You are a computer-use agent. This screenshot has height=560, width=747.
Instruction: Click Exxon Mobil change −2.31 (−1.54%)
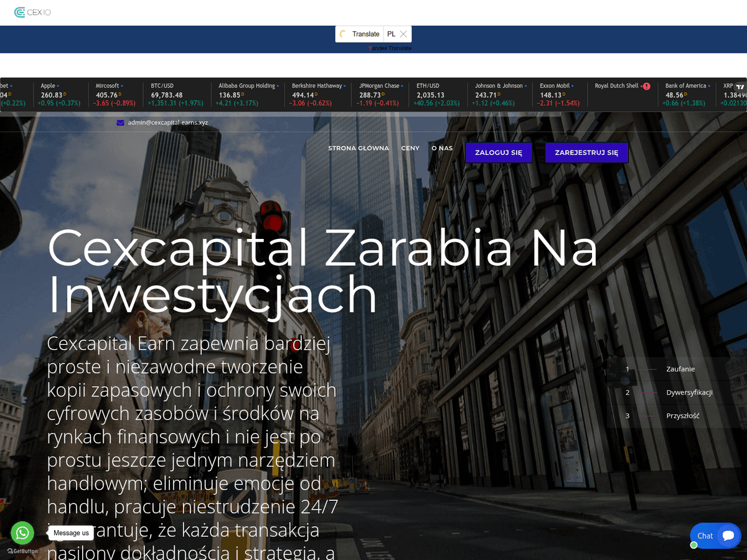(560, 103)
